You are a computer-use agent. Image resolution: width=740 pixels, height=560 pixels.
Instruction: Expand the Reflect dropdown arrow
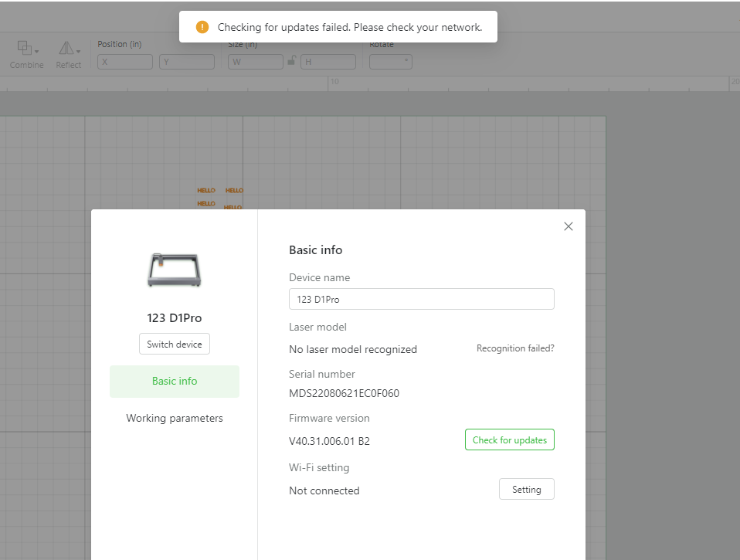pyautogui.click(x=78, y=52)
